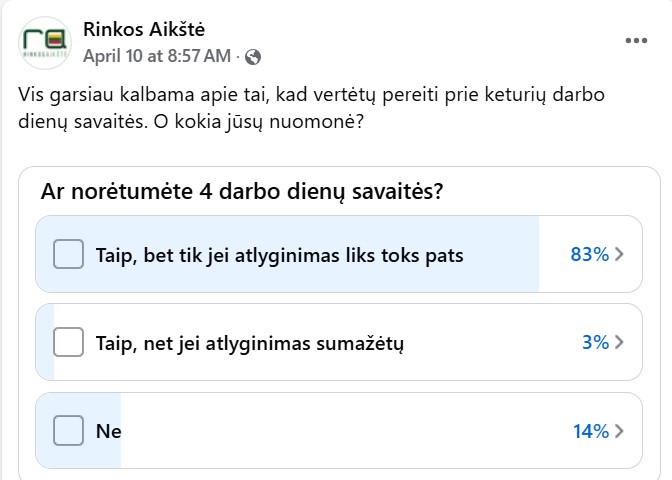Select the poll option text 'Taip, bet tik jei atlyginimas liks toks pats'
This screenshot has width=672, height=480.
279,255
